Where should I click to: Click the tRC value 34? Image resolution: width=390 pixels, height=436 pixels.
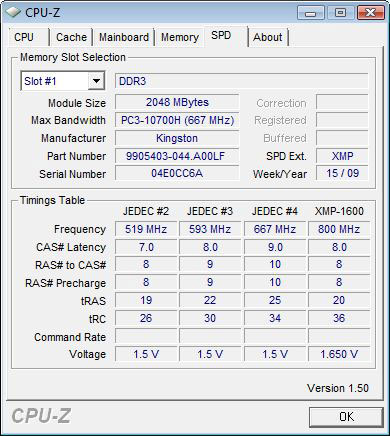pos(275,318)
